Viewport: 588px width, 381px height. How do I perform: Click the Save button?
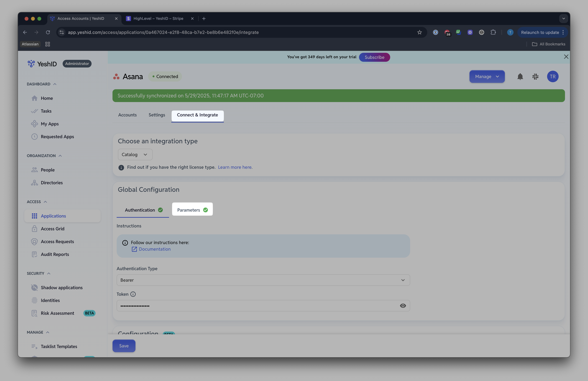(x=124, y=346)
